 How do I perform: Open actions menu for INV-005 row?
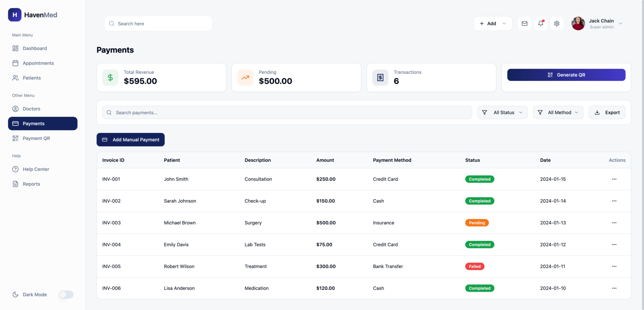point(614,266)
